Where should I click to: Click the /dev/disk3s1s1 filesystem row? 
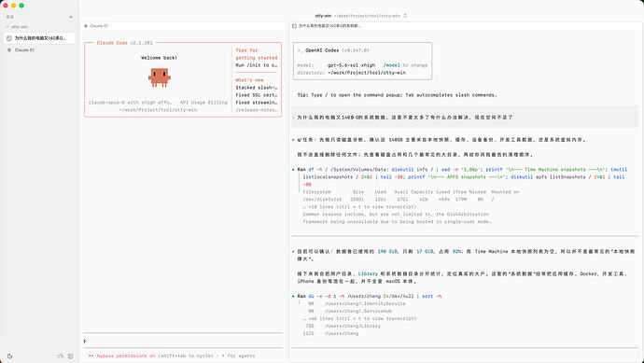[x=399, y=200]
